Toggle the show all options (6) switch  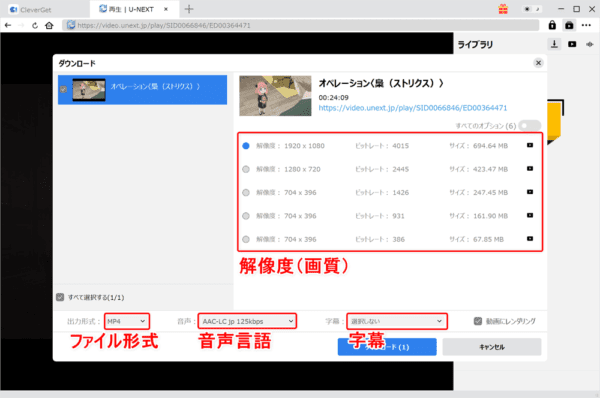[x=530, y=126]
